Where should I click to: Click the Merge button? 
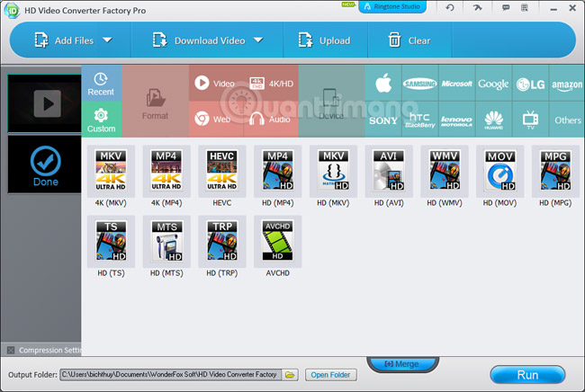(401, 364)
